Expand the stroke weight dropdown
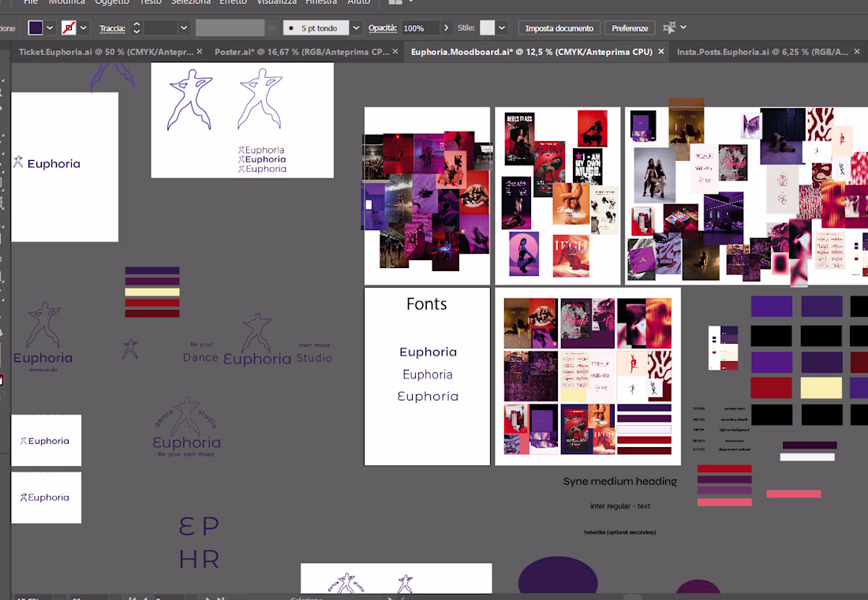This screenshot has width=868, height=600. point(184,28)
